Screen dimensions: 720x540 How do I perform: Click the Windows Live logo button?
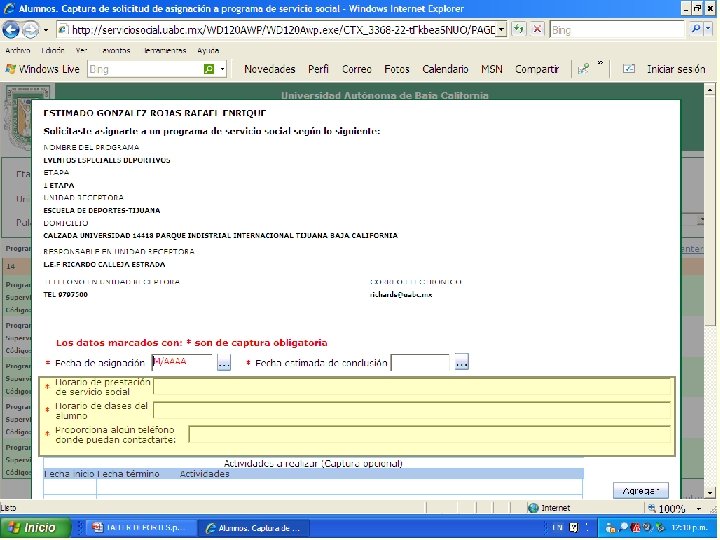click(42, 69)
